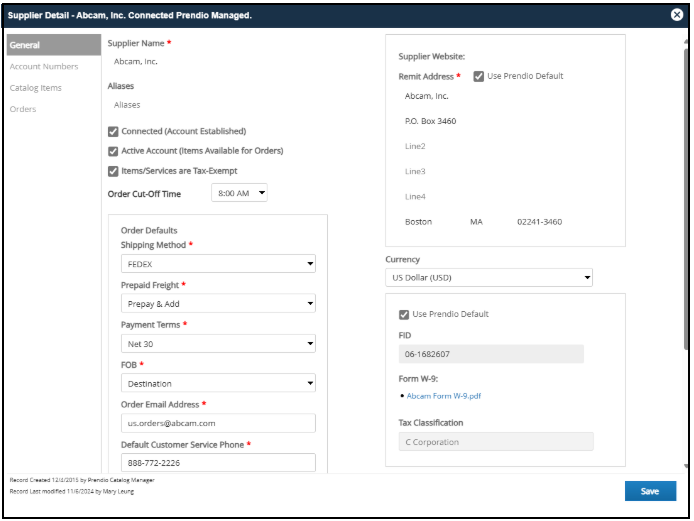The height and width of the screenshot is (521, 694).
Task: Open the Catalog Items tab
Action: 35,88
